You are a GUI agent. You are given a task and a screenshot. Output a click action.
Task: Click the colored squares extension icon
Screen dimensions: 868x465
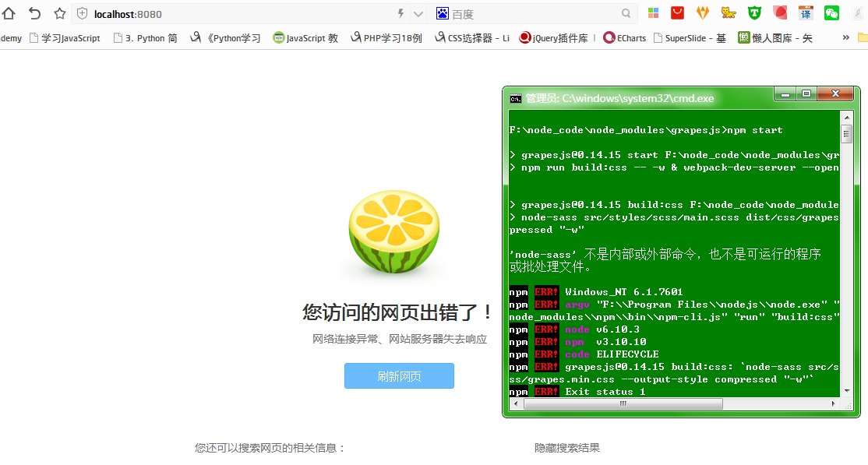point(653,13)
